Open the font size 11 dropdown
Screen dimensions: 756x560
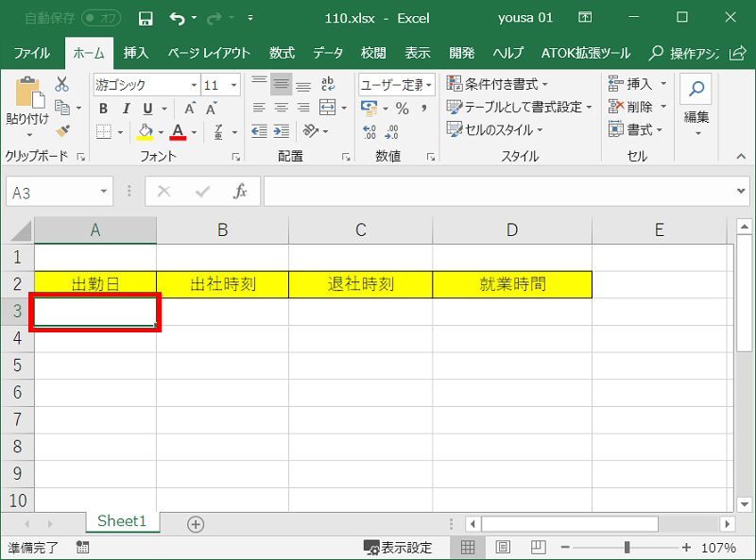click(233, 85)
